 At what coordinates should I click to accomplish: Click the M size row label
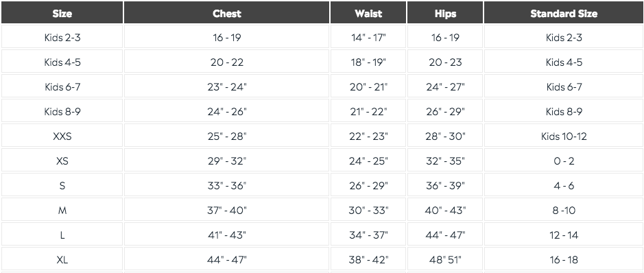(62, 209)
